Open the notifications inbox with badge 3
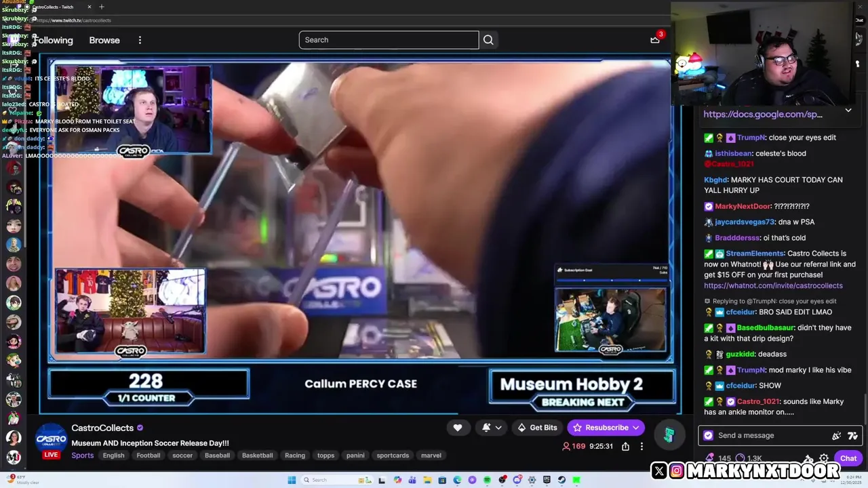Image resolution: width=868 pixels, height=488 pixels. (x=655, y=40)
